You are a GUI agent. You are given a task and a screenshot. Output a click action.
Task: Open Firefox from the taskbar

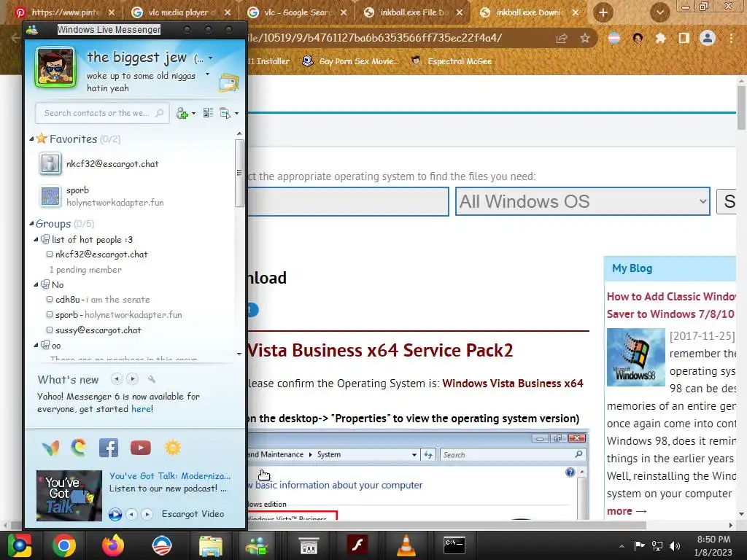[112, 545]
